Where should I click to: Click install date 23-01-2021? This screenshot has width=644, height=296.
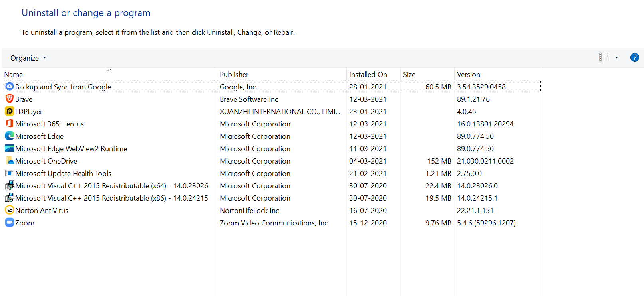tap(368, 112)
